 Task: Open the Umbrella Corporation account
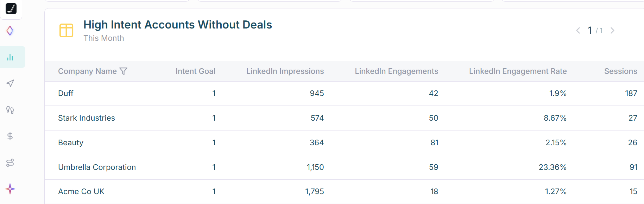97,167
